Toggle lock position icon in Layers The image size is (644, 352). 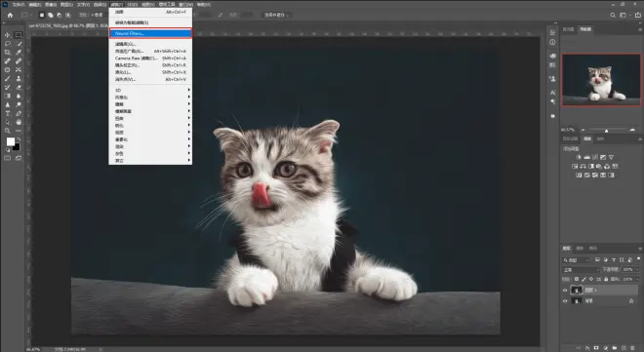tap(591, 279)
